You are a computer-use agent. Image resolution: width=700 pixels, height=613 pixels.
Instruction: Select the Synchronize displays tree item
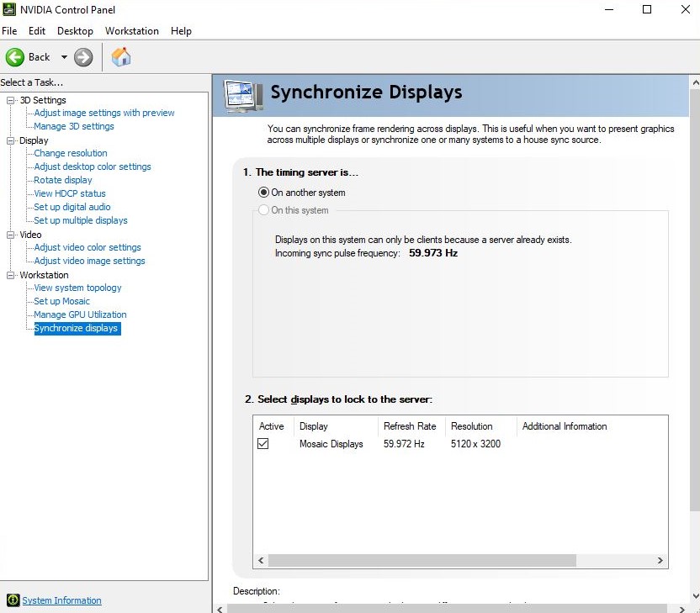click(x=77, y=328)
